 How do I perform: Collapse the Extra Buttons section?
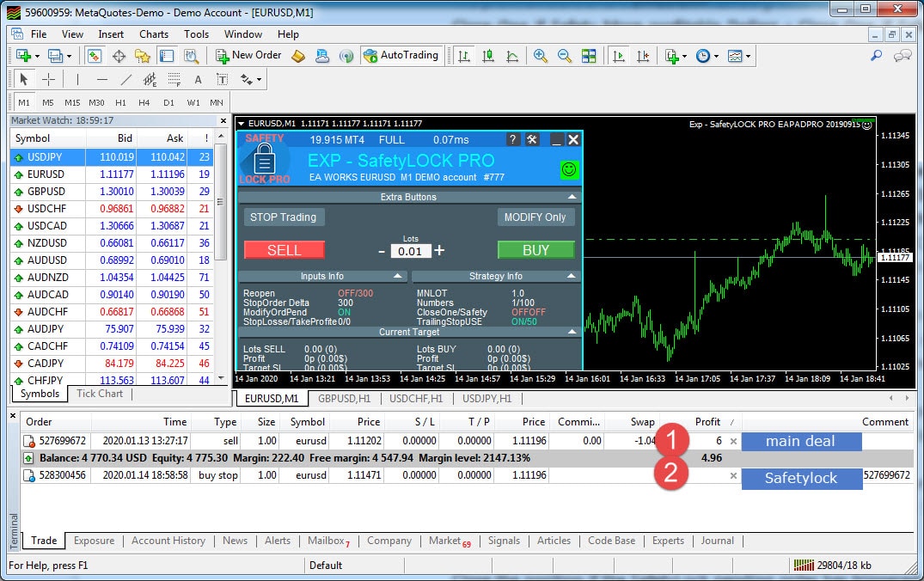pyautogui.click(x=572, y=197)
